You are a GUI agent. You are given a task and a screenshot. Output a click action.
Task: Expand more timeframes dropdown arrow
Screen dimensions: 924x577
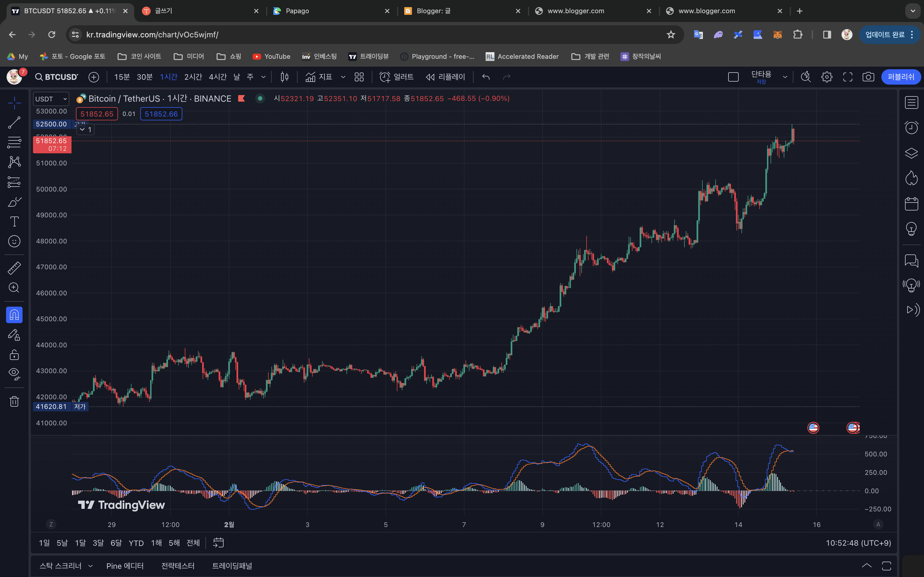coord(263,77)
